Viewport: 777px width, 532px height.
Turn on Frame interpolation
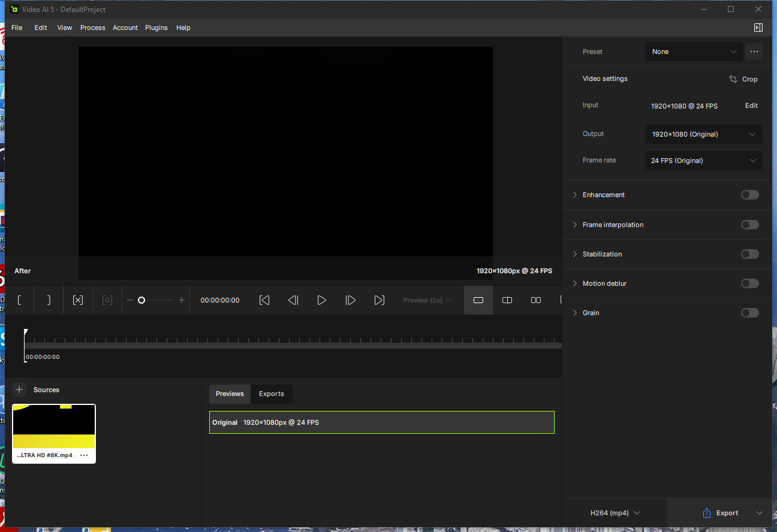(749, 225)
